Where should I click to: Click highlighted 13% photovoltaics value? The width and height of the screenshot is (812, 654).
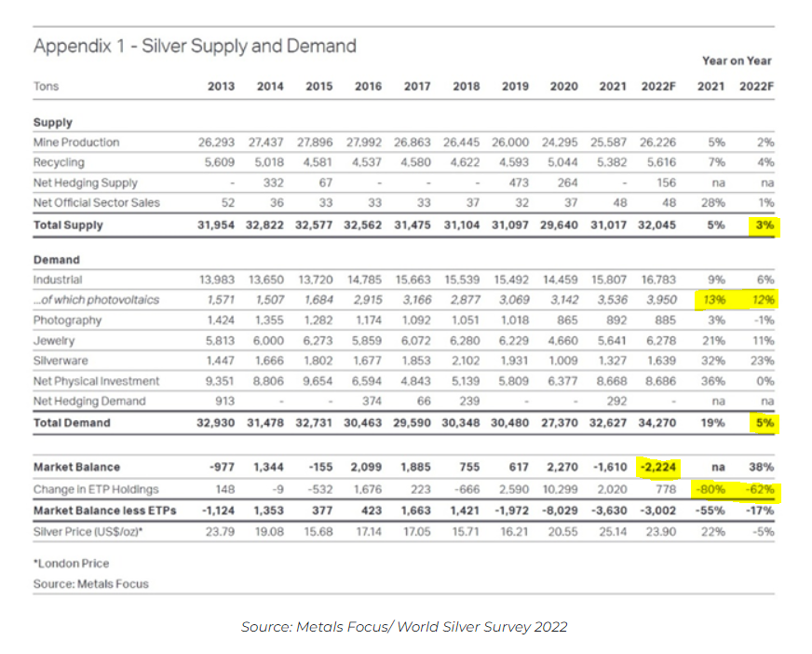pos(714,300)
